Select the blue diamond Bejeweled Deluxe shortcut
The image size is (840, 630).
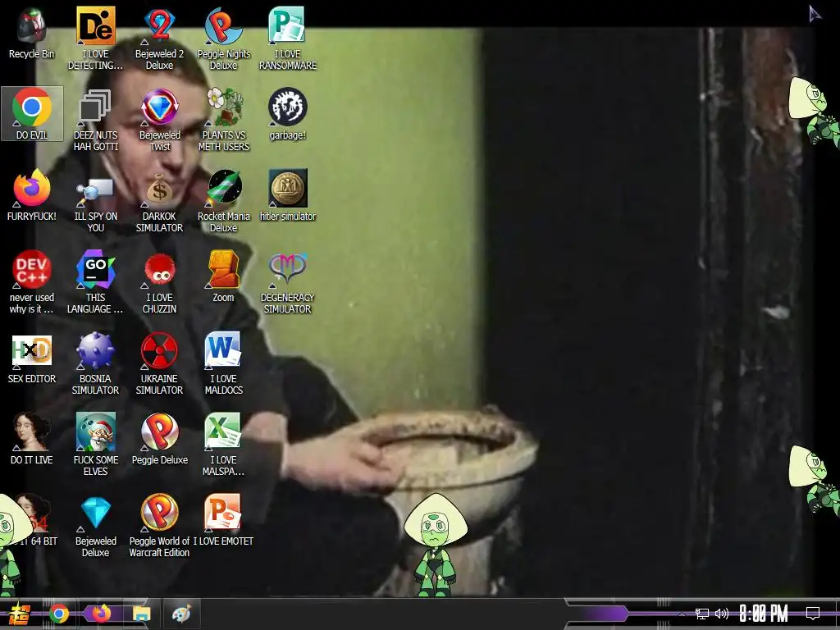(95, 526)
